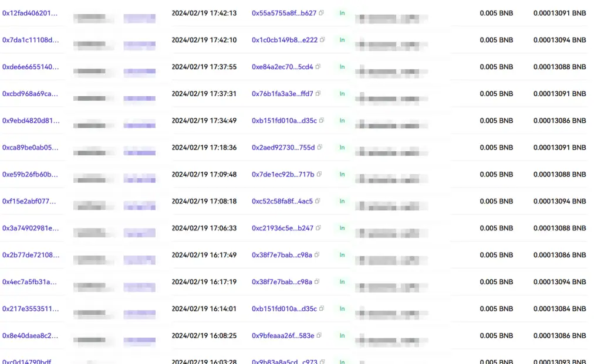Copy address 0xc52c58fa8f...4ac5
601x364 pixels.
coord(318,202)
